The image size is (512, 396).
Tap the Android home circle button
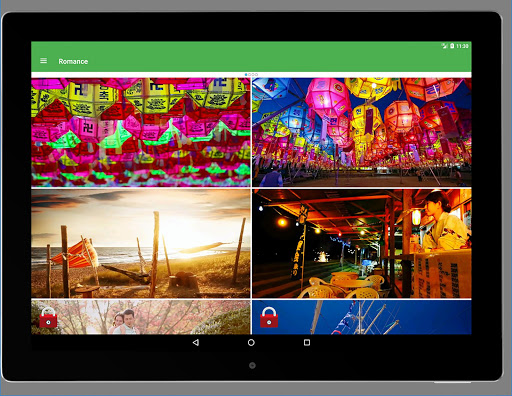coord(251,342)
